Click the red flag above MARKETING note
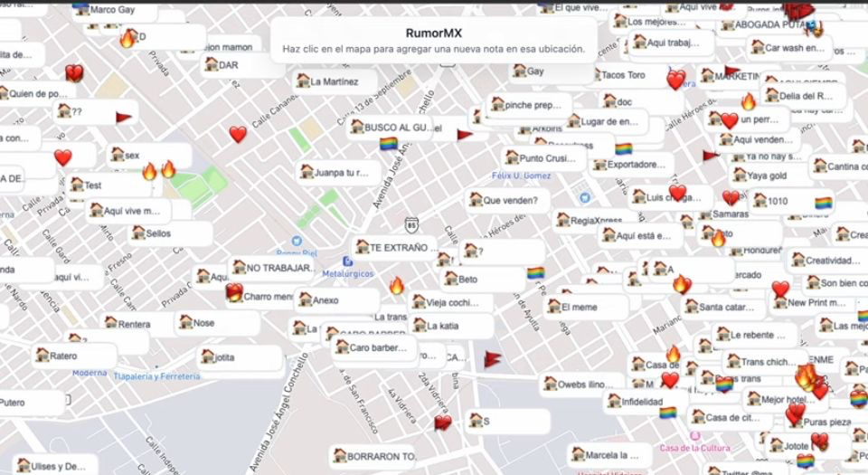The width and height of the screenshot is (868, 475). [x=731, y=71]
